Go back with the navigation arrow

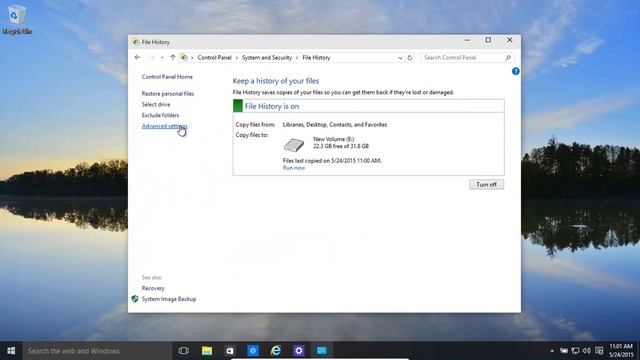137,58
